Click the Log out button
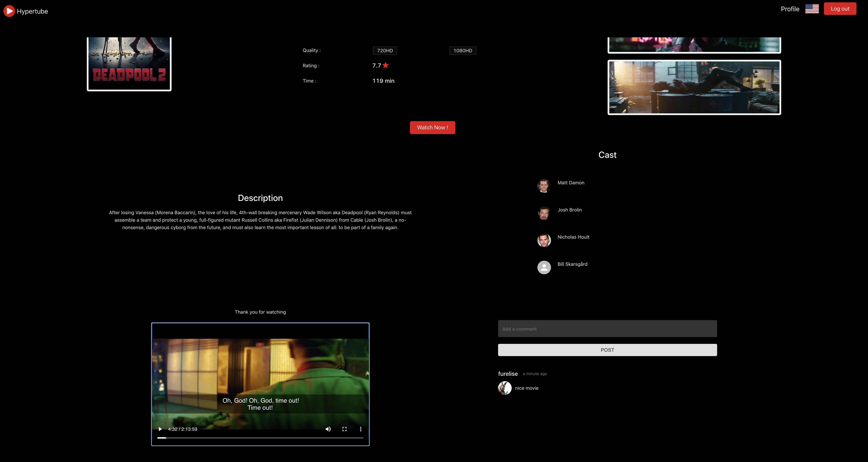Screen dimensions: 868x462 840,9
